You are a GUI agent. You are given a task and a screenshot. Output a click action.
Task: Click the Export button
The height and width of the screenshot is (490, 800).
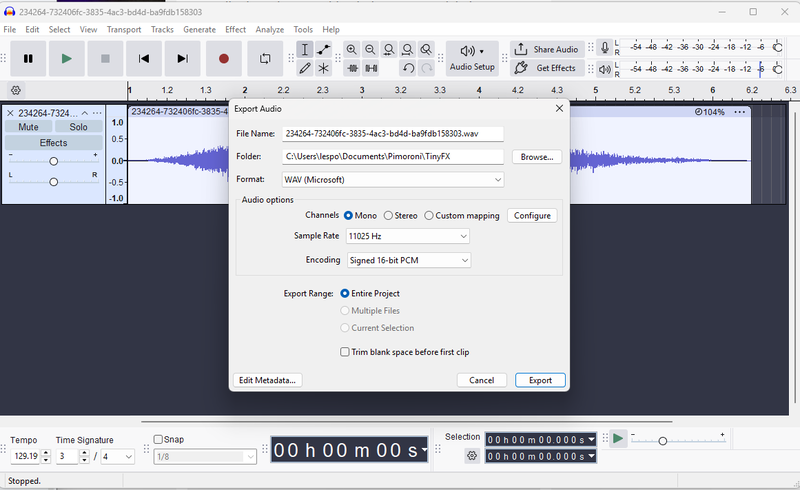tap(540, 380)
